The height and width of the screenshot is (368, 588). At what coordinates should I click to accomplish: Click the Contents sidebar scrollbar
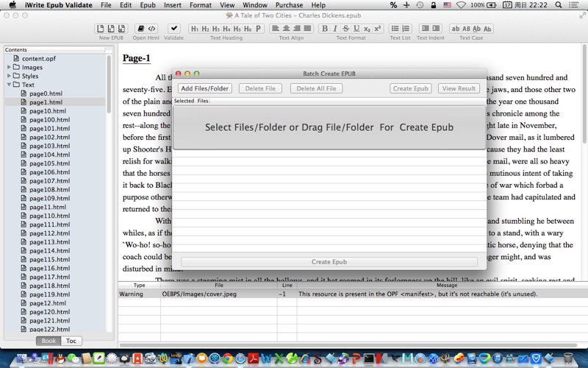click(109, 84)
